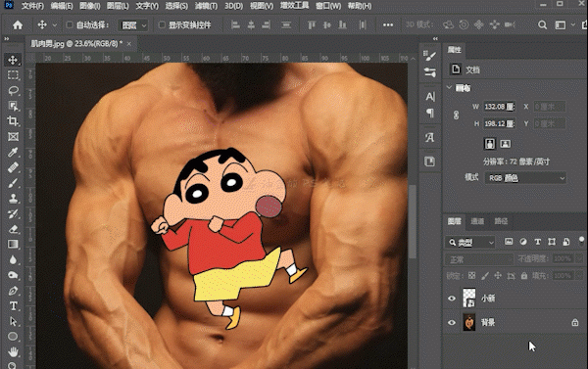Select the History Brush tool
The height and width of the screenshot is (369, 588).
[13, 213]
